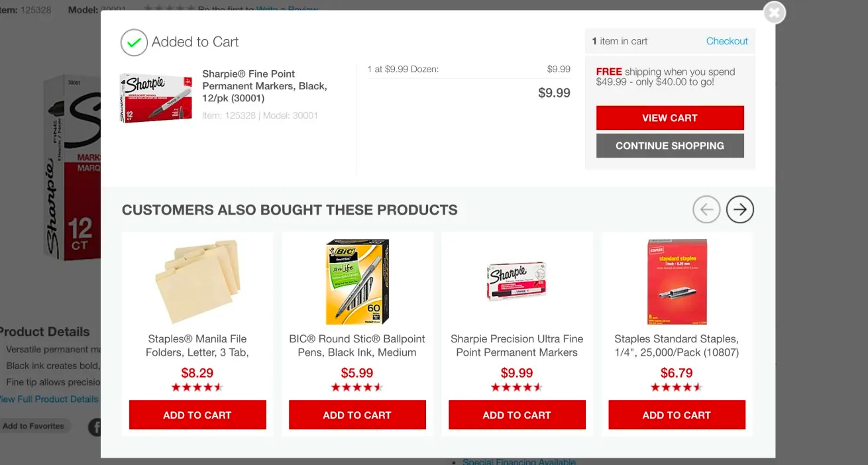Viewport: 868px width, 465px height.
Task: Close the Added to Cart popup
Action: point(774,13)
